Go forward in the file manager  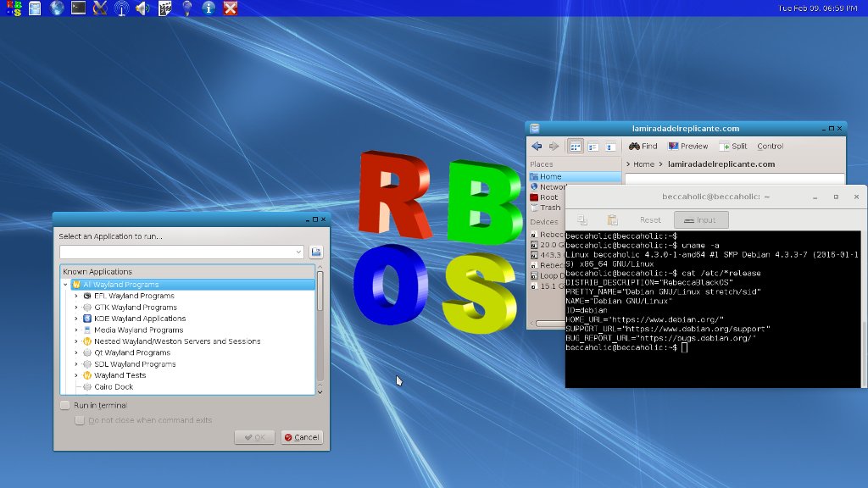click(x=554, y=146)
